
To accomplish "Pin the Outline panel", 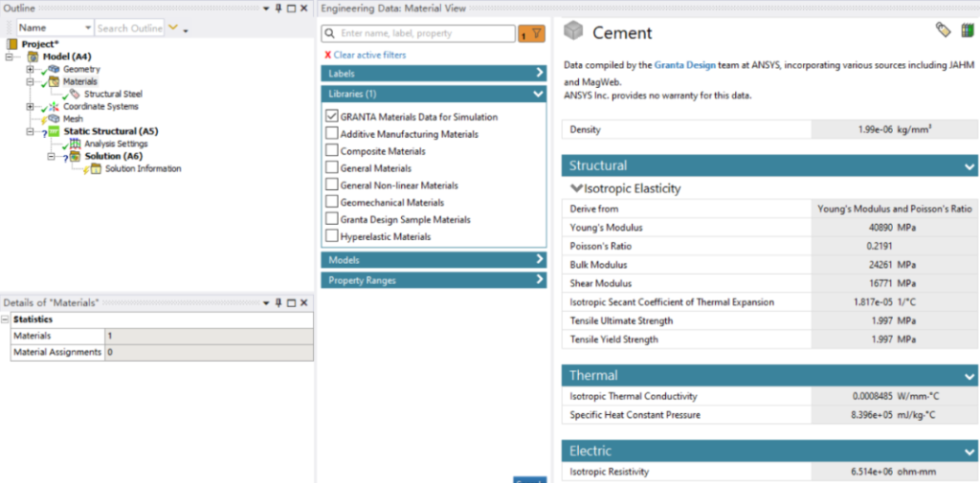I will [x=278, y=8].
